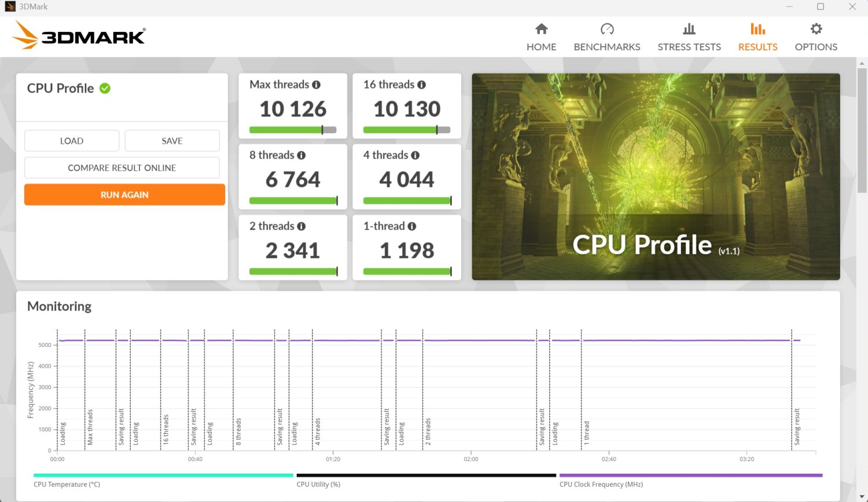Click the '4 threads' chart marker label
The height and width of the screenshot is (502, 868).
(318, 431)
